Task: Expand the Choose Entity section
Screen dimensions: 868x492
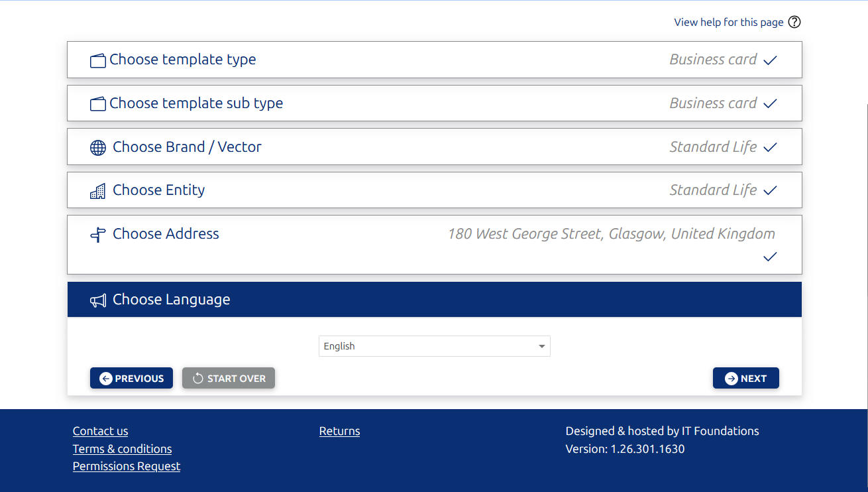Action: point(159,190)
